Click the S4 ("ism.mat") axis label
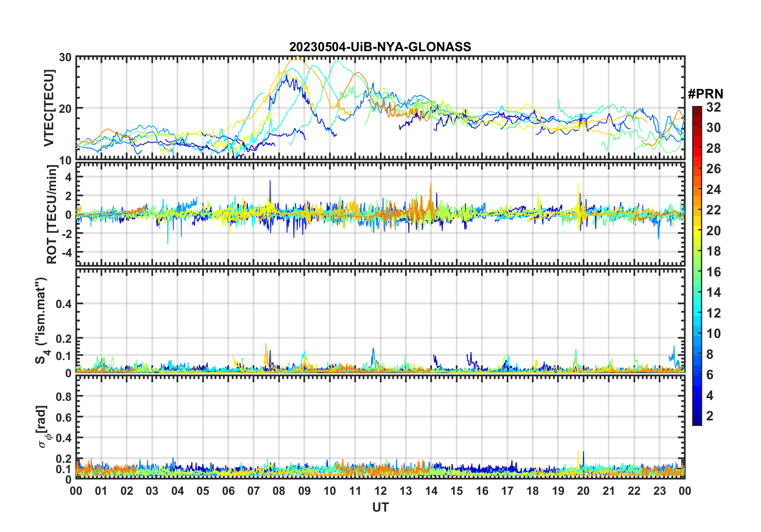761x532 pixels. pos(42,320)
